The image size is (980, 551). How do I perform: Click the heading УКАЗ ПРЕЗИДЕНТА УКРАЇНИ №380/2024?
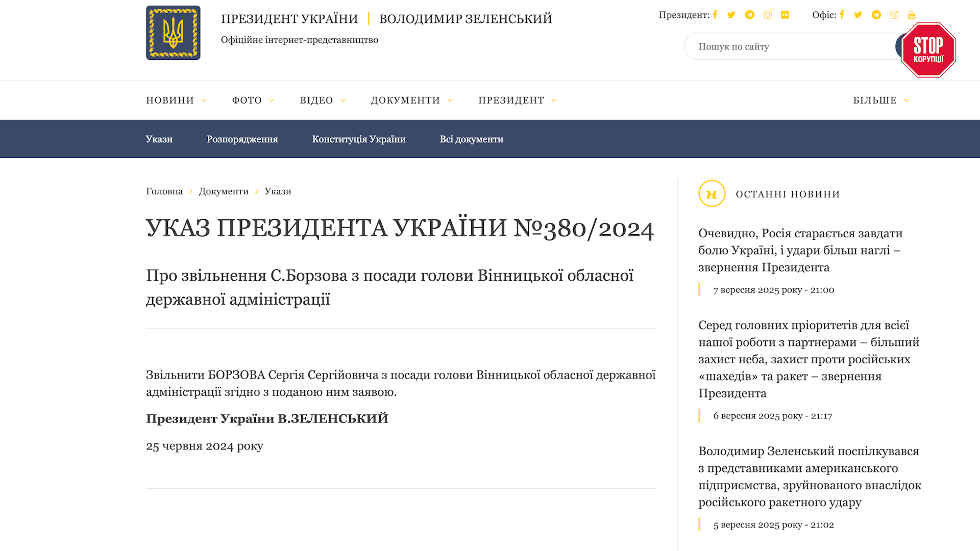[400, 229]
